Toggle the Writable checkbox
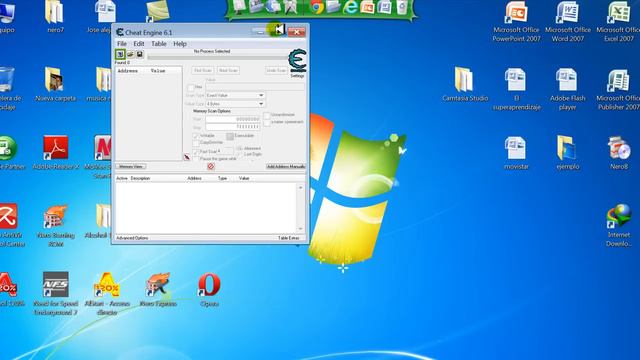Image resolution: width=640 pixels, height=360 pixels. pyautogui.click(x=196, y=136)
